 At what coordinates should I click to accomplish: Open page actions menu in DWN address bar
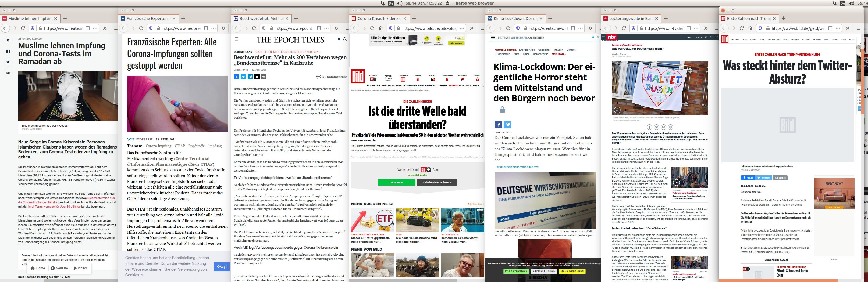[581, 28]
